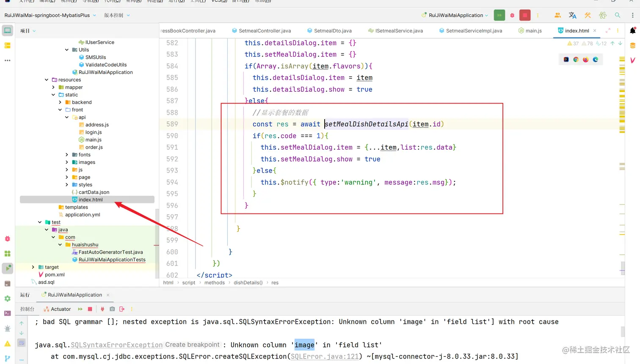
Task: Collapse the Utils package
Action: tap(67, 50)
